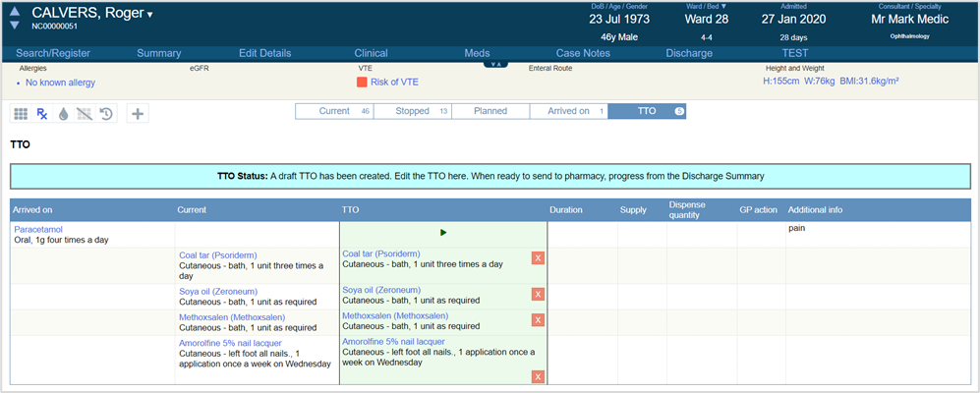Remove Amorolfine nail lacquer from TTO
Viewport: 980px width, 393px height.
point(538,376)
